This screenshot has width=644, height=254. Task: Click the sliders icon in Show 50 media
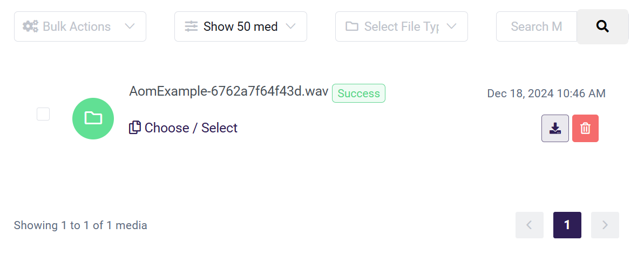(x=191, y=26)
